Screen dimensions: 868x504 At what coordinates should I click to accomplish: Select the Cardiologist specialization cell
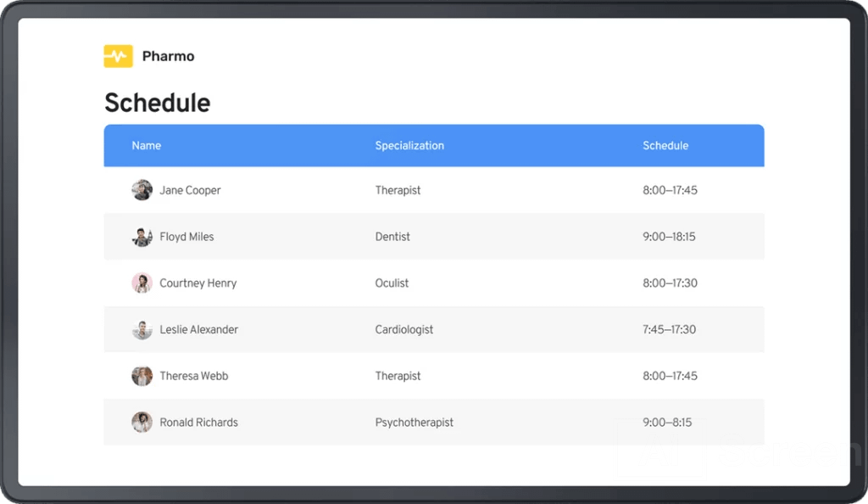[x=404, y=329]
